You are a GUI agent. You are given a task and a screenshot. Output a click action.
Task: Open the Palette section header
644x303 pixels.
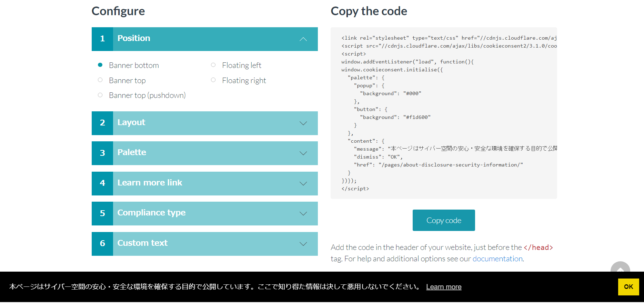tap(205, 153)
